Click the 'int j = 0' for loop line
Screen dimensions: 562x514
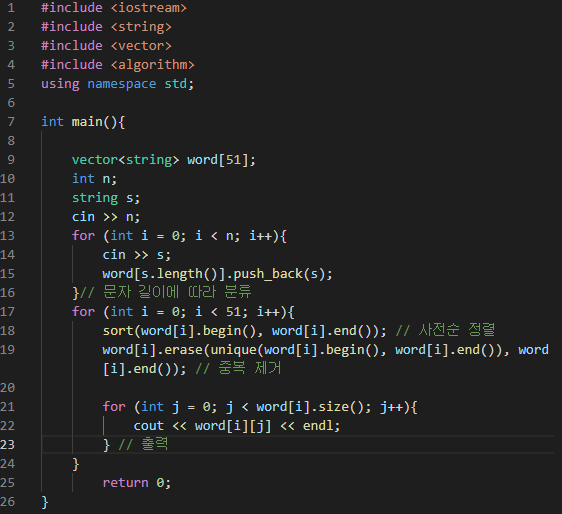tap(260, 407)
